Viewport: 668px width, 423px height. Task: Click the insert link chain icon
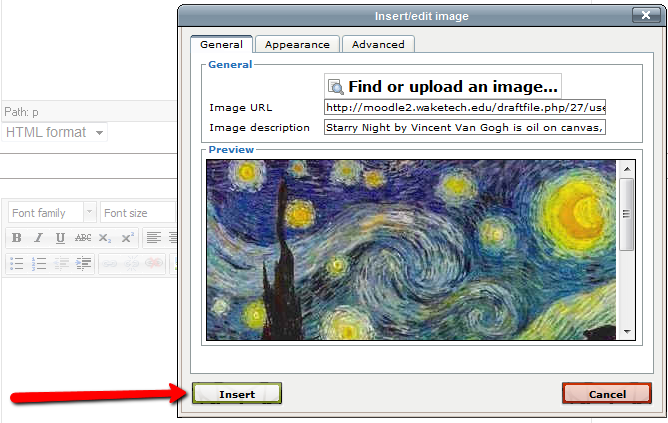coord(109,263)
